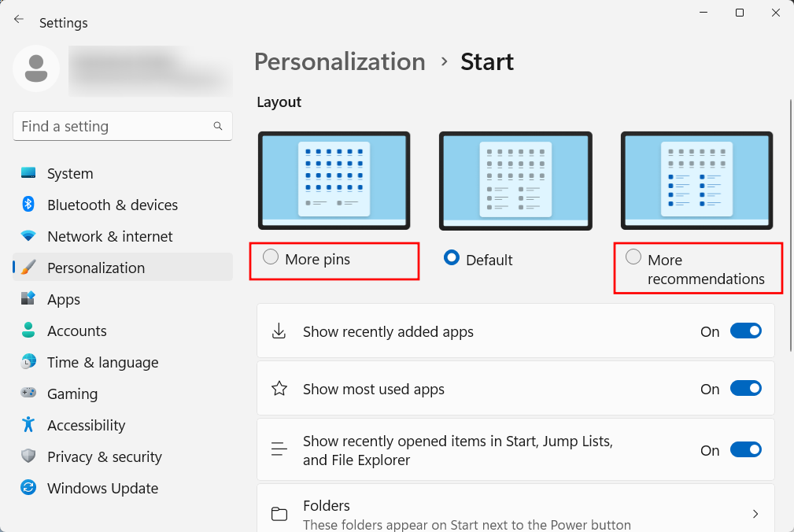This screenshot has width=794, height=532.
Task: Select Privacy & security settings
Action: (104, 456)
